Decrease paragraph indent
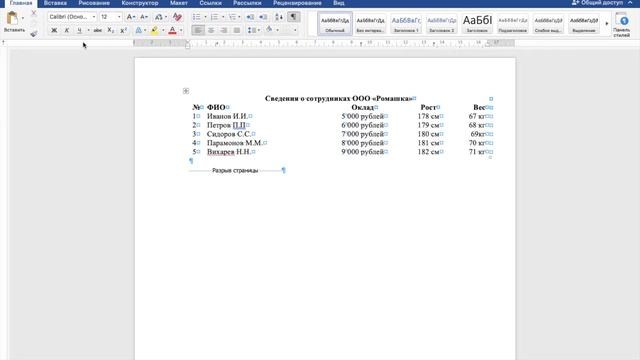Screen dimensions: 640x360 point(250,17)
